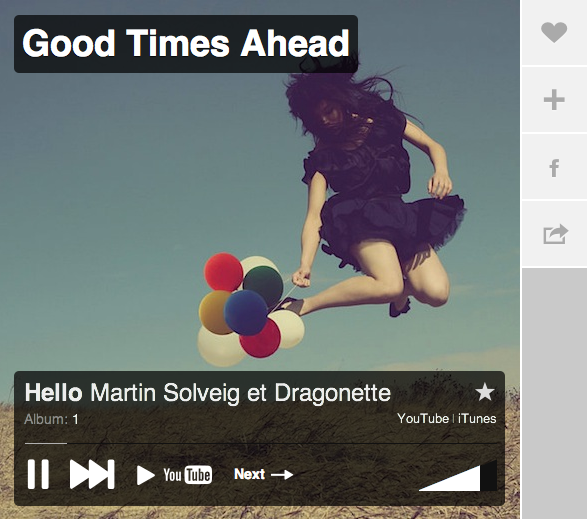Share on Facebook via f icon
The image size is (588, 519).
[554, 168]
